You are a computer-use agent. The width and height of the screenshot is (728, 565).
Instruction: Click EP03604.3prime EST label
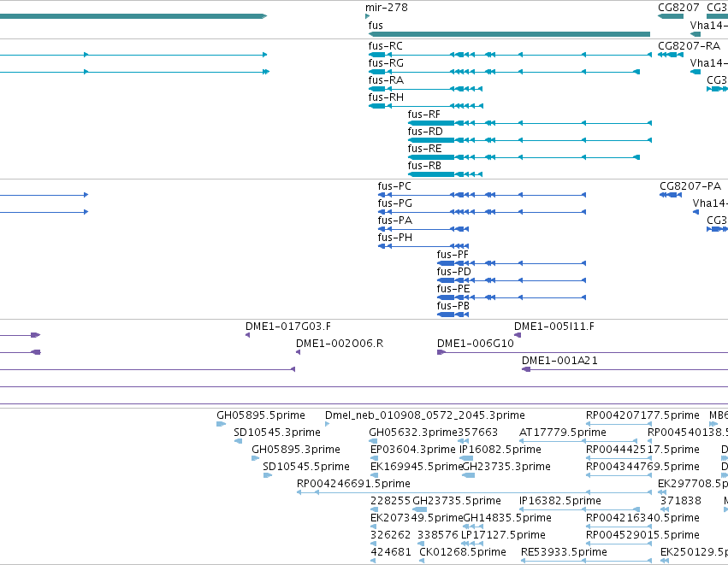pos(412,450)
